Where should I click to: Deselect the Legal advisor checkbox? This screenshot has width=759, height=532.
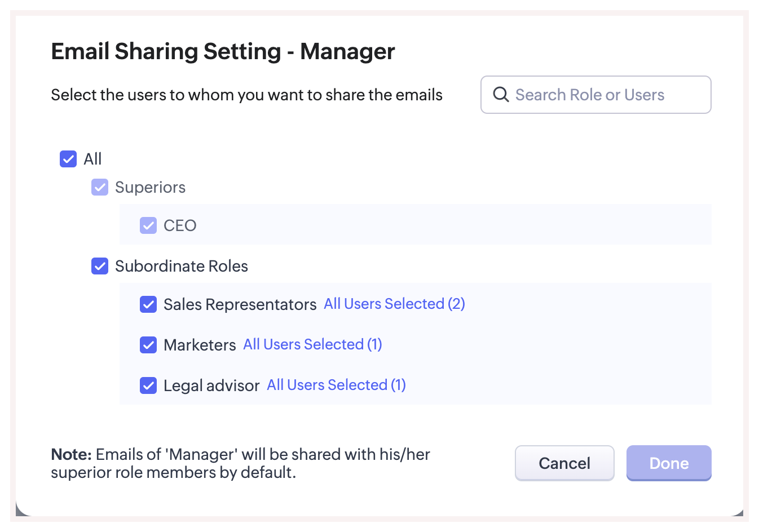pos(148,385)
